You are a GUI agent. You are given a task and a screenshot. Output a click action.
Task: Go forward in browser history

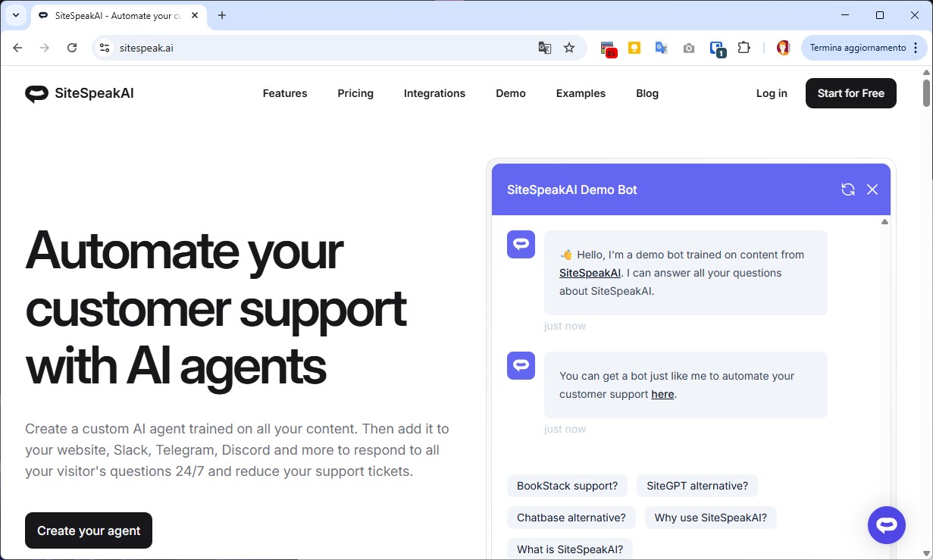tap(45, 48)
